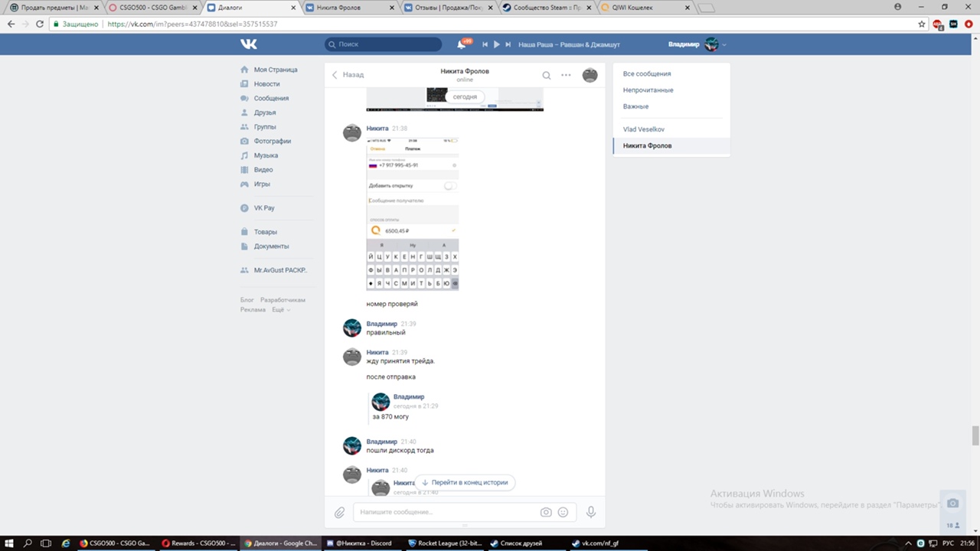Open the QIWI payment screenshot thumbnail
The image size is (980, 551).
point(412,214)
